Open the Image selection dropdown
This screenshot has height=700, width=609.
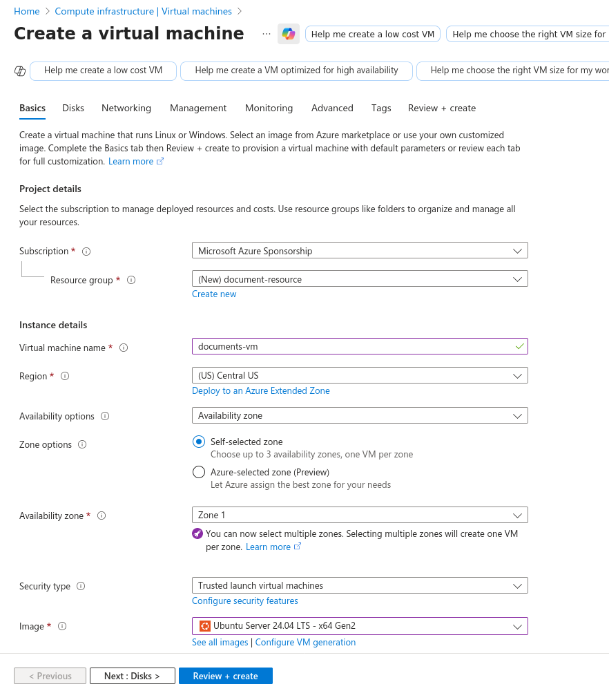point(360,626)
